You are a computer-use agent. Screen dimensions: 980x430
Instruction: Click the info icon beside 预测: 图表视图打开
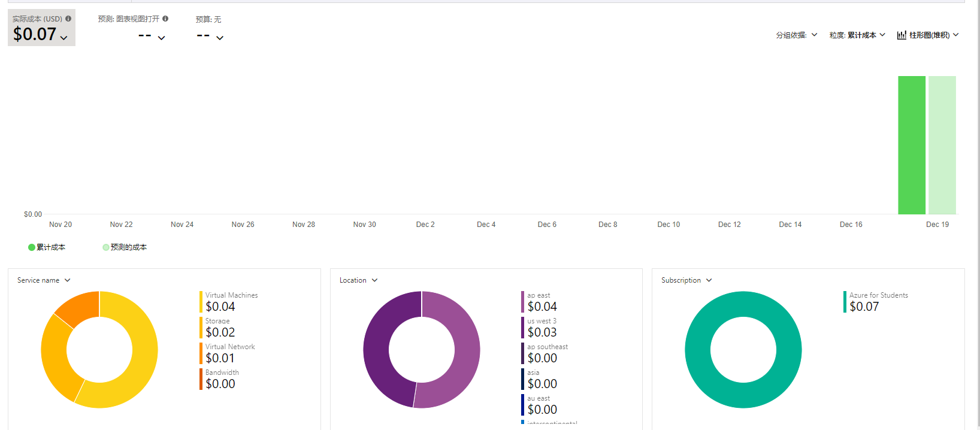coord(165,19)
